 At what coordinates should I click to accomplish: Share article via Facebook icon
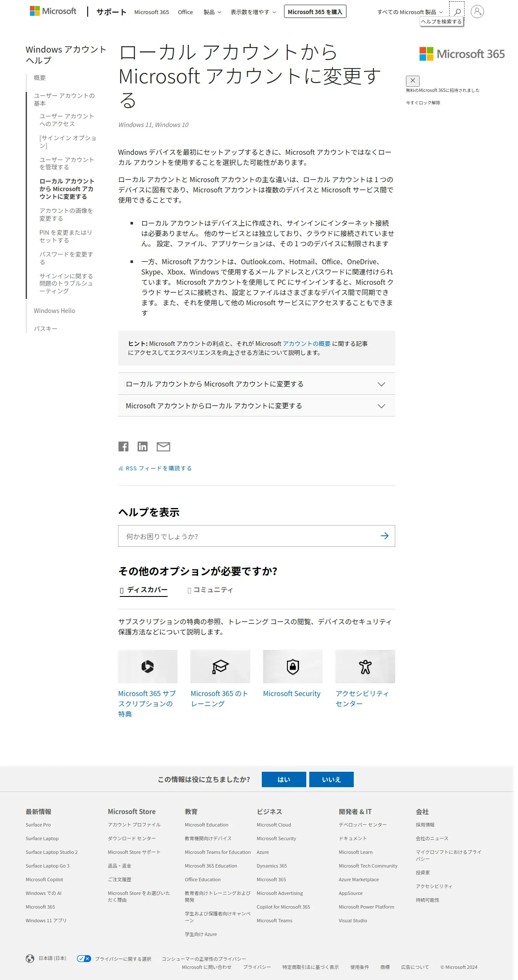123,446
